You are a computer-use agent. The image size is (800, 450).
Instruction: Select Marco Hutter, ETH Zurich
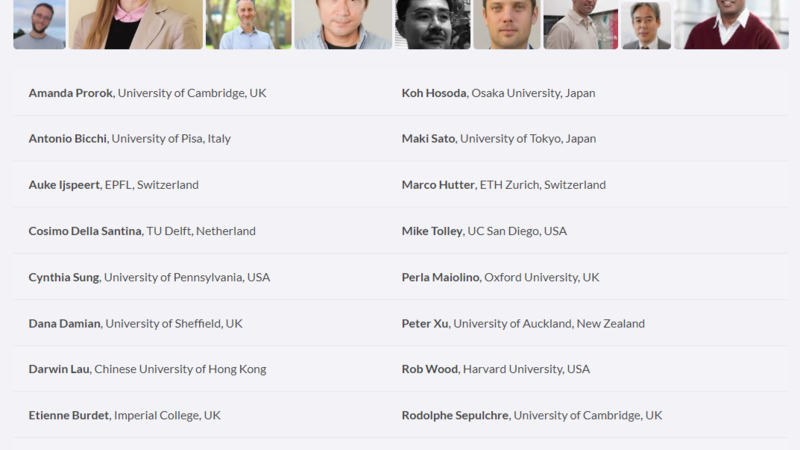(x=503, y=185)
